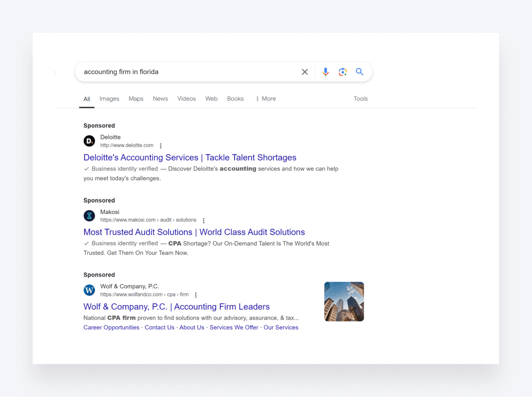Open Deloitte's Accounting Services ad headline

point(190,158)
